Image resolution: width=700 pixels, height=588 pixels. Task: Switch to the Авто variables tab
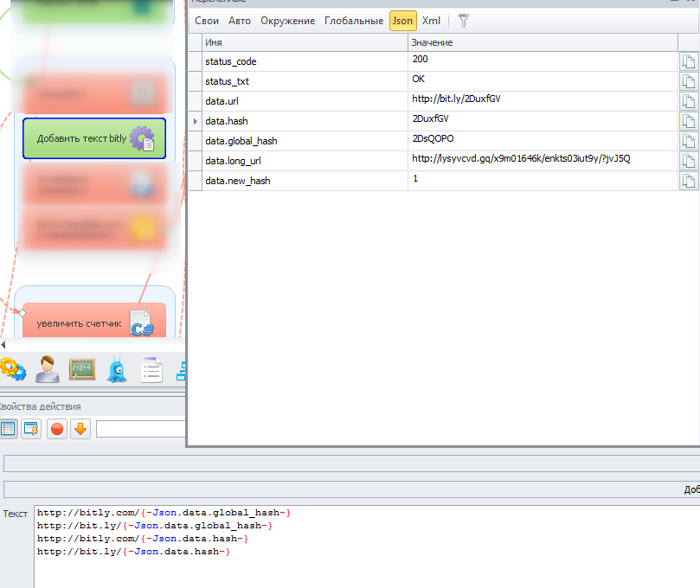(x=240, y=21)
